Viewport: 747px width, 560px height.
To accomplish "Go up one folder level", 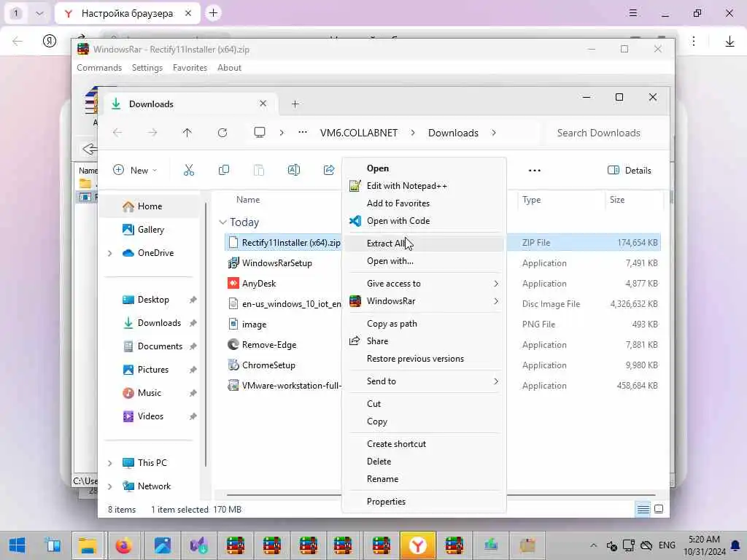I will [x=187, y=133].
